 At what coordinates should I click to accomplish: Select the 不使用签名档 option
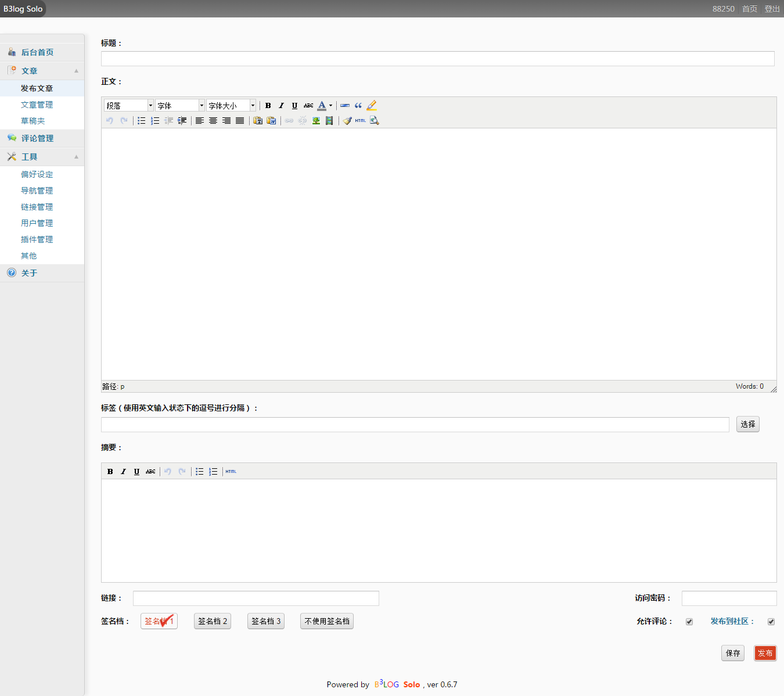tap(327, 621)
